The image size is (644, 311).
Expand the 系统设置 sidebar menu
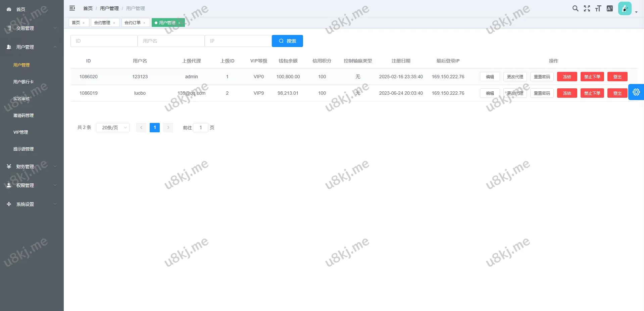click(32, 204)
